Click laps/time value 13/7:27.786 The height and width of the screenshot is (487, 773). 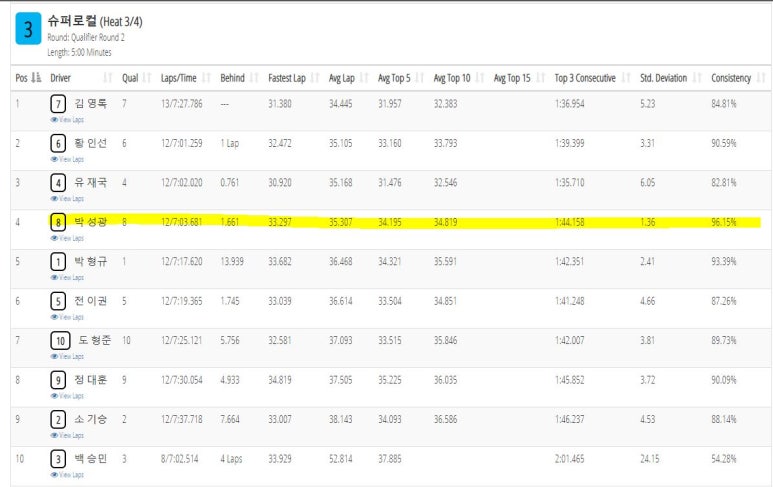181,104
